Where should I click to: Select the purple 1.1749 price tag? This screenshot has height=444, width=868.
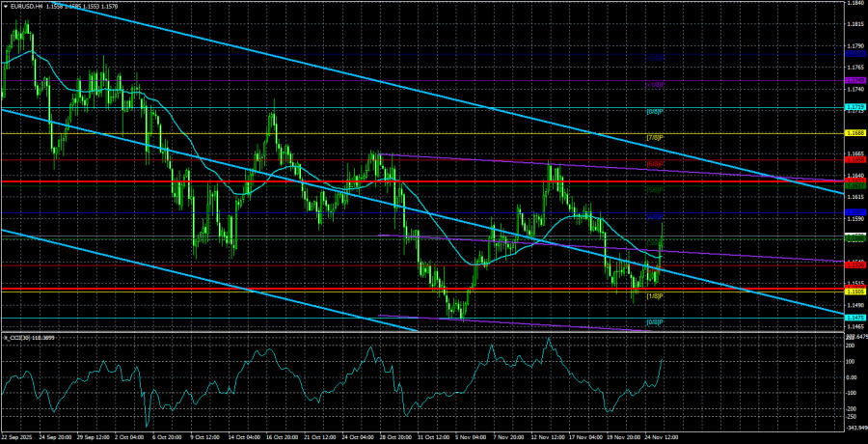click(854, 80)
